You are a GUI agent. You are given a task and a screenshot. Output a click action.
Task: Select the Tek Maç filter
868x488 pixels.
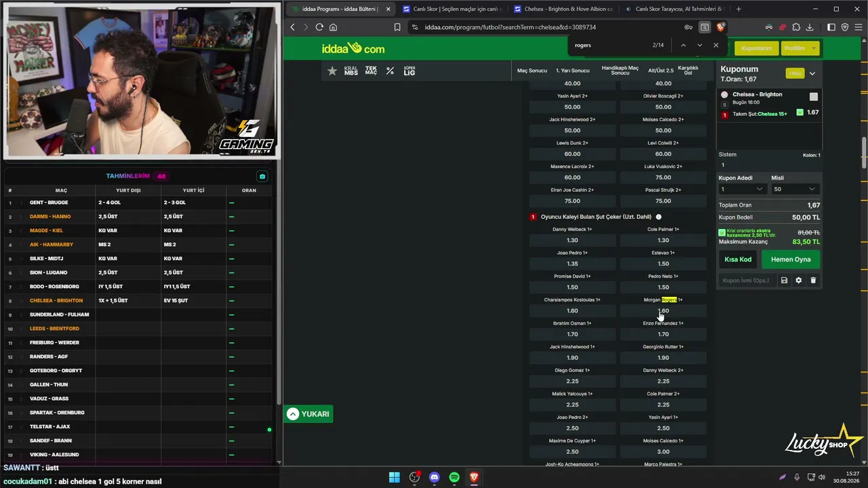(371, 70)
